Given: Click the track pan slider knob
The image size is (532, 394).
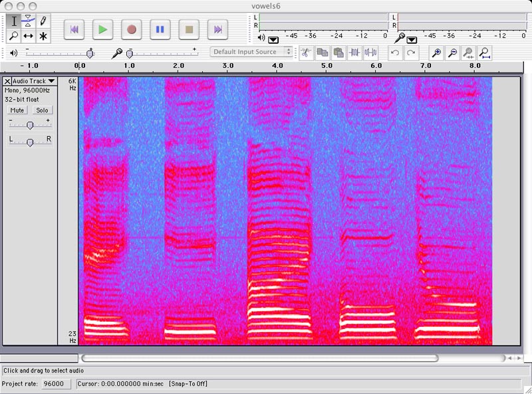Looking at the screenshot, I should 30,142.
